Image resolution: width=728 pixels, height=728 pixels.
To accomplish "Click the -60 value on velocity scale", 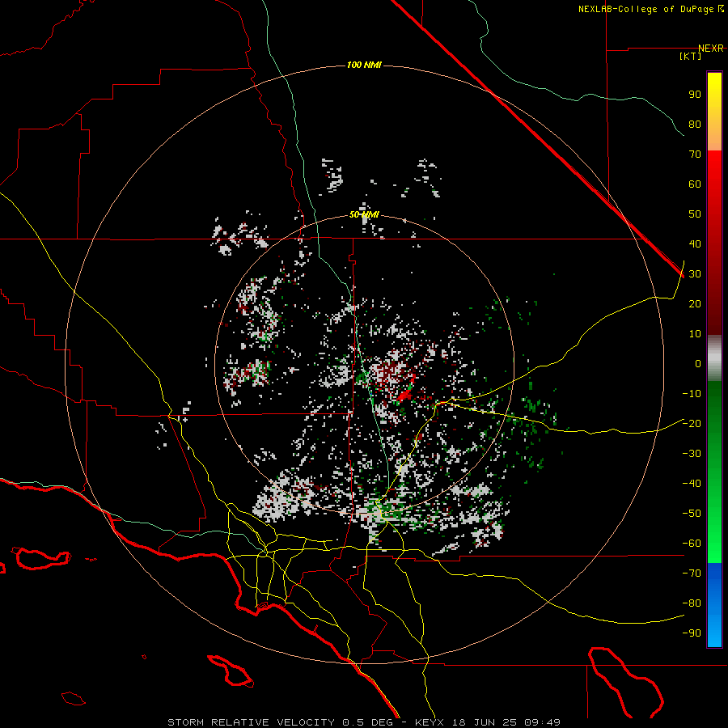I will [692, 544].
